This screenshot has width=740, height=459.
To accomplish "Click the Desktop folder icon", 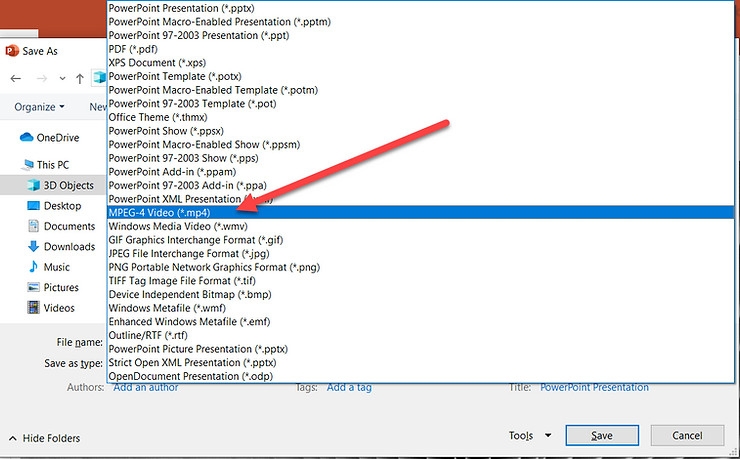I will [34, 206].
